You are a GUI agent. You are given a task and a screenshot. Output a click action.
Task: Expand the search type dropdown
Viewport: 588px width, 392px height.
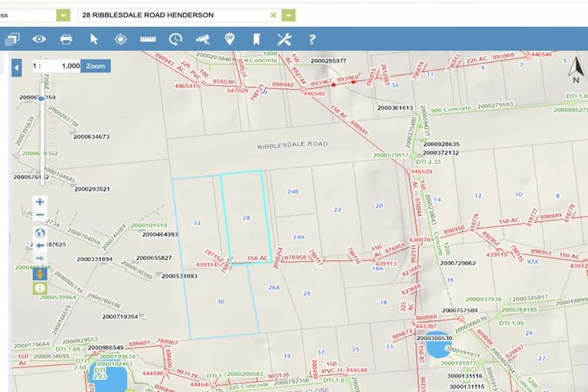tap(63, 15)
